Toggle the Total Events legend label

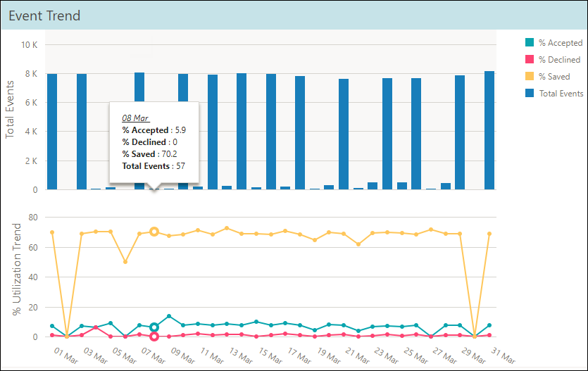tap(561, 94)
